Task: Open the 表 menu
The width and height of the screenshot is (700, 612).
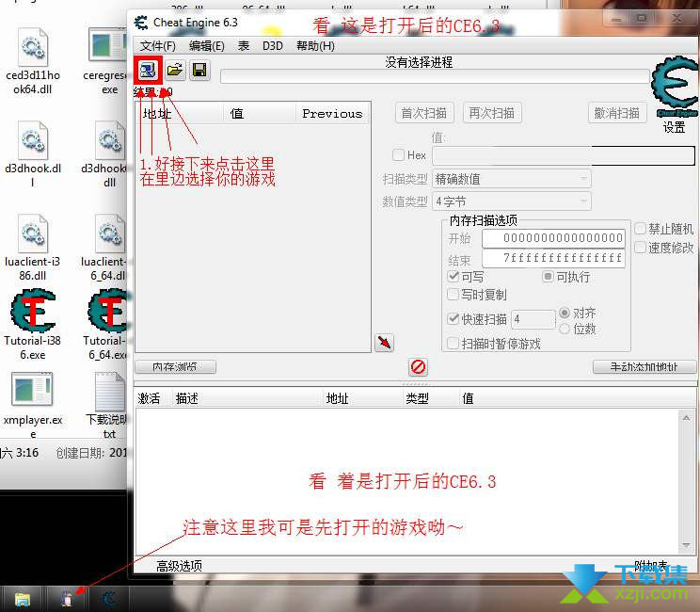Action: pos(244,46)
